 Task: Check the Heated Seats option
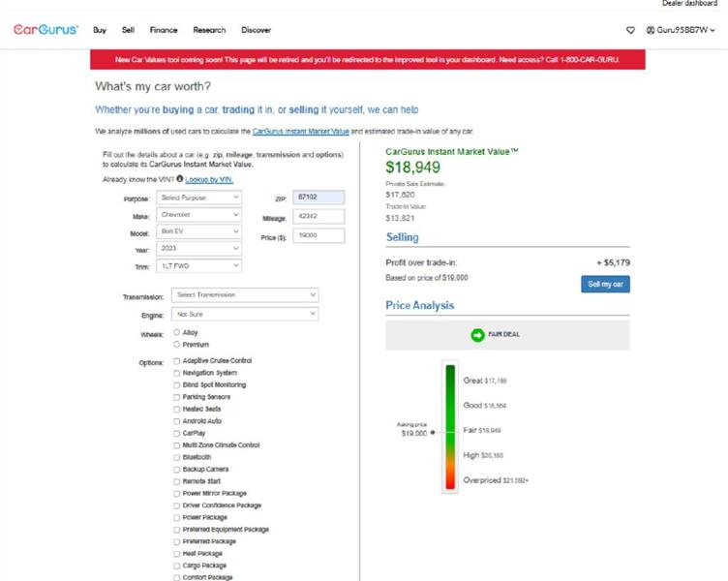(x=176, y=409)
